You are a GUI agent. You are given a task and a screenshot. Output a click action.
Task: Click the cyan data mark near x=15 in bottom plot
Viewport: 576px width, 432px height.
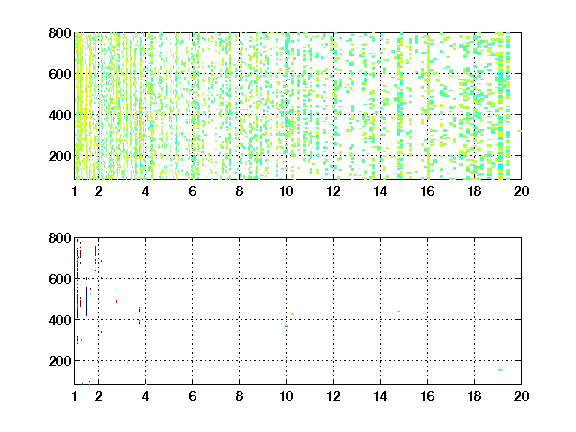point(399,312)
